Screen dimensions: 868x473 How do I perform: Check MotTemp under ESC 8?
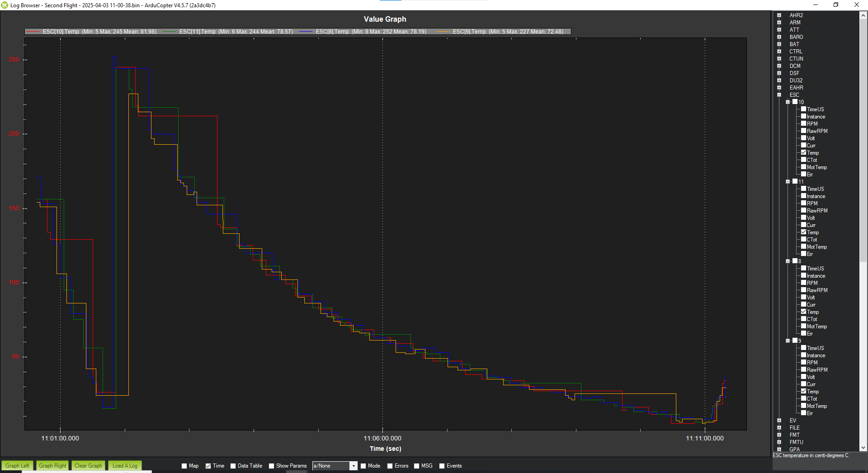(803, 326)
